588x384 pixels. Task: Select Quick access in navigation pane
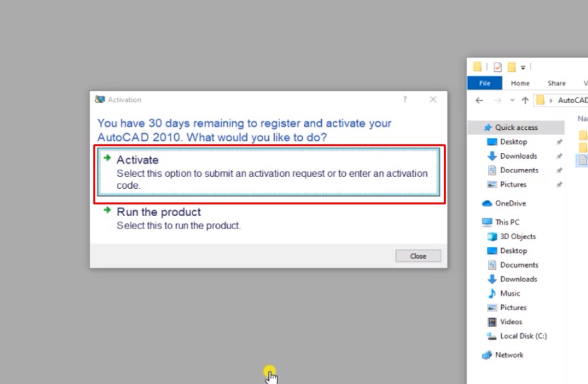click(516, 127)
